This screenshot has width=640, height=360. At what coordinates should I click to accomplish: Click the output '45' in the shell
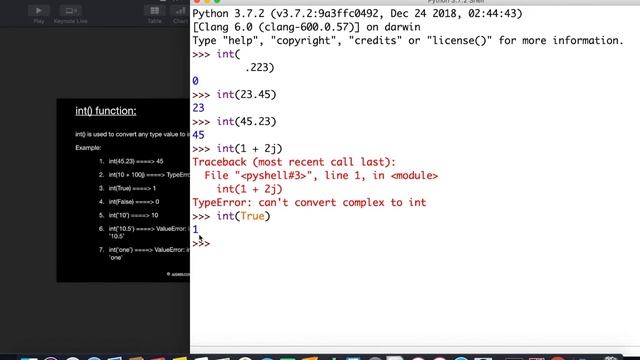pos(198,135)
